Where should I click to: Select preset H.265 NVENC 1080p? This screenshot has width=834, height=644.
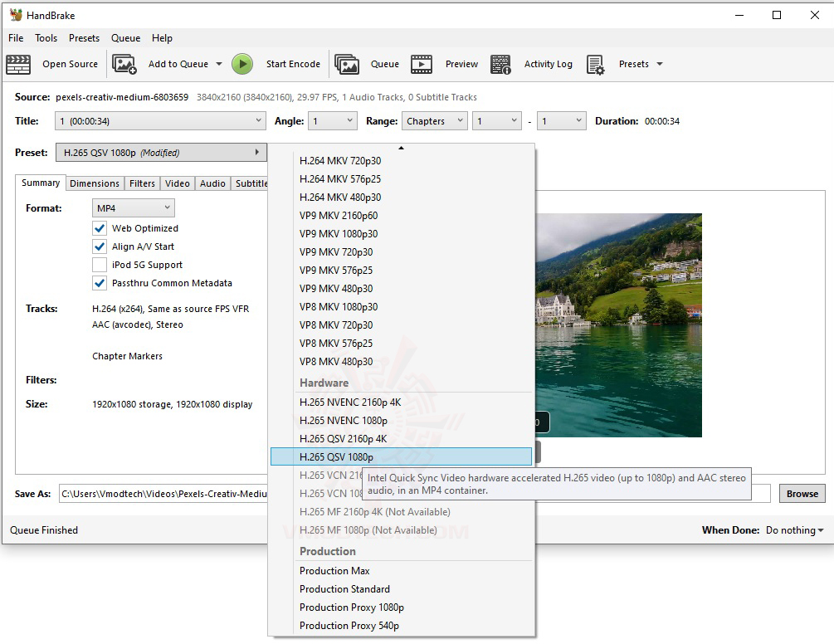coord(401,420)
